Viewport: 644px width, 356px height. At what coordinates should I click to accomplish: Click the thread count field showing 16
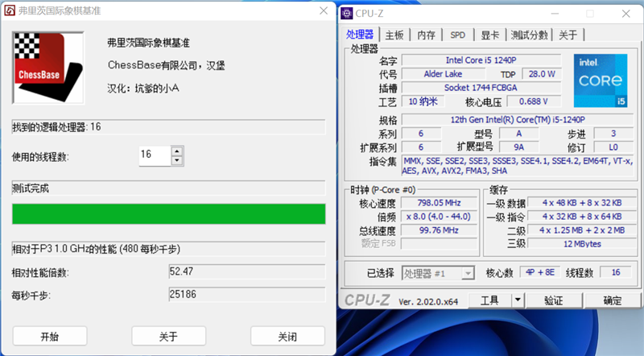[x=155, y=155]
